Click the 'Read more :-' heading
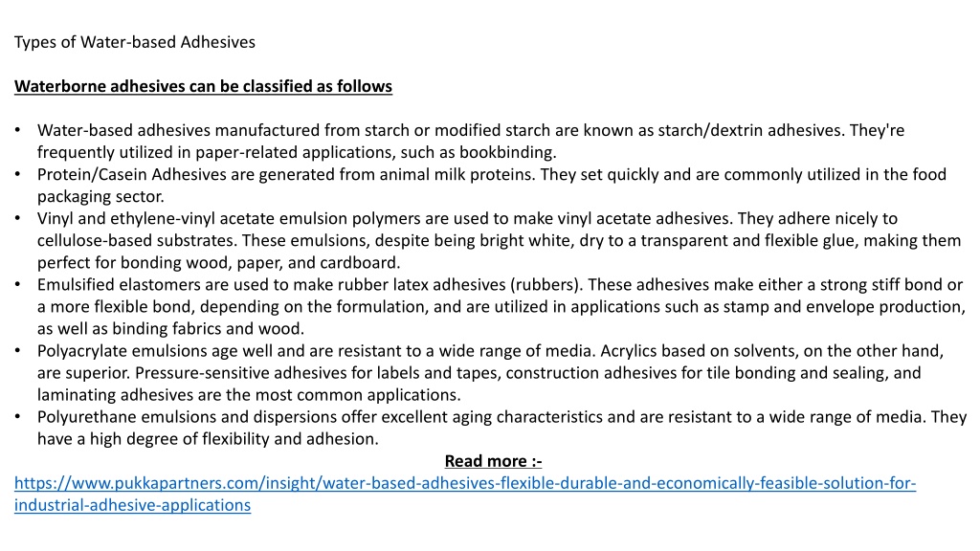Screen dimensions: 980x551 pyautogui.click(x=493, y=461)
